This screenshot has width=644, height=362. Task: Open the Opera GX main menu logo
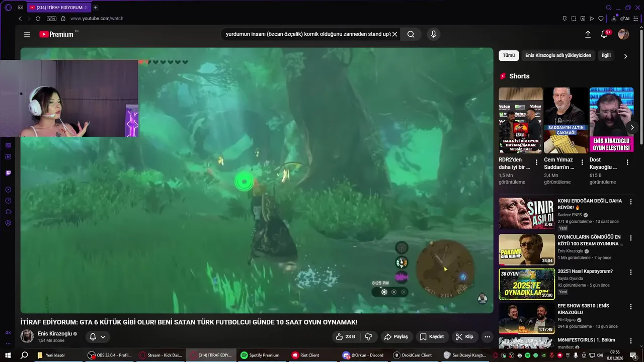pyautogui.click(x=8, y=8)
